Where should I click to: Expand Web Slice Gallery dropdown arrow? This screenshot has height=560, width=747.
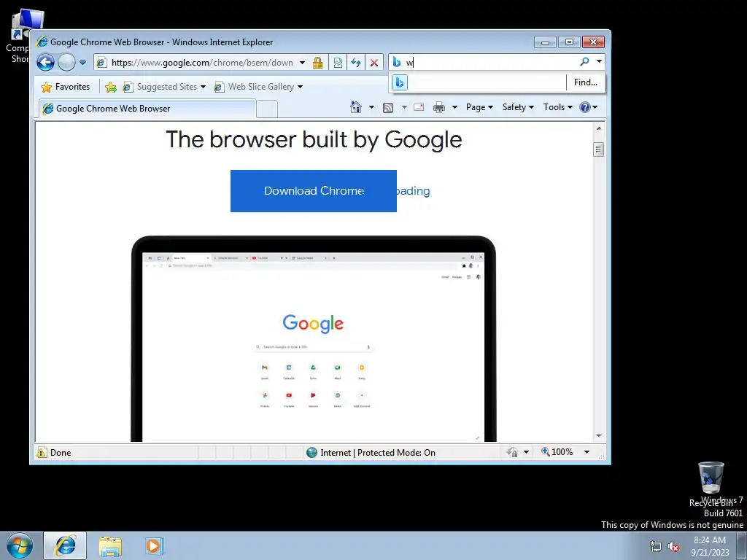(x=300, y=87)
